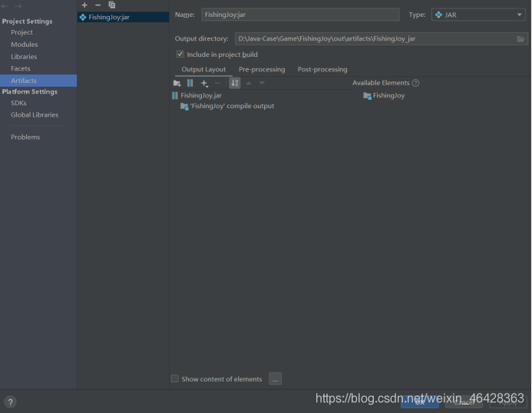The width and height of the screenshot is (532, 413).
Task: Open SDKs platform settings
Action: (x=18, y=103)
